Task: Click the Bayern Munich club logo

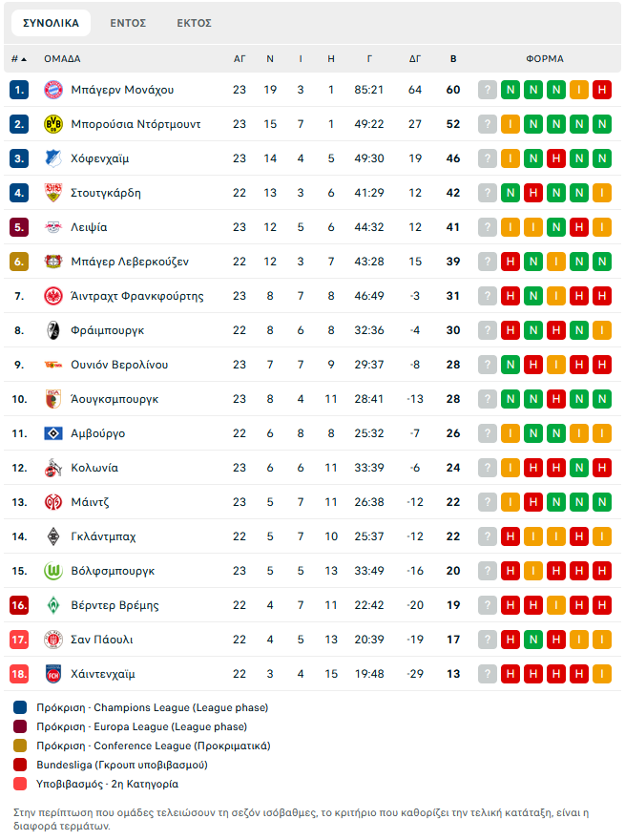Action: pyautogui.click(x=52, y=90)
